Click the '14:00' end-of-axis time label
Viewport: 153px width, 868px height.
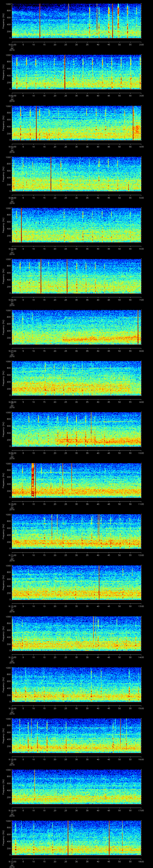pyautogui.click(x=141, y=657)
